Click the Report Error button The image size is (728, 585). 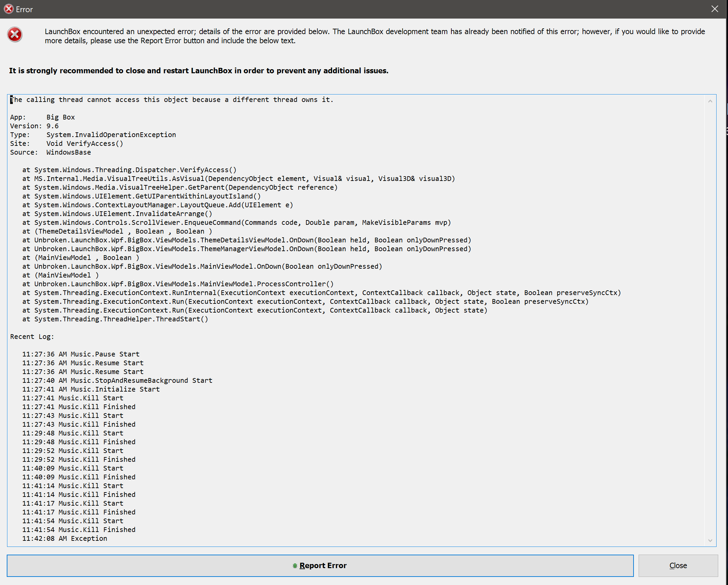click(320, 565)
